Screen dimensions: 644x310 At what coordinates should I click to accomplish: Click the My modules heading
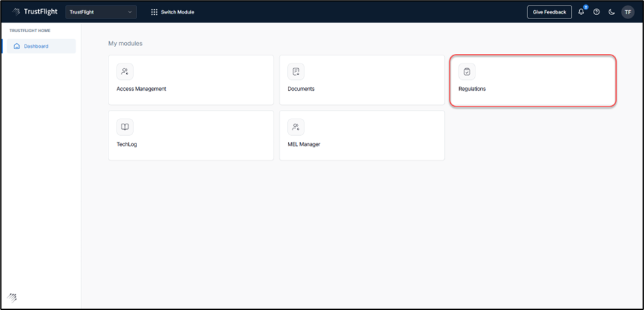(x=126, y=43)
